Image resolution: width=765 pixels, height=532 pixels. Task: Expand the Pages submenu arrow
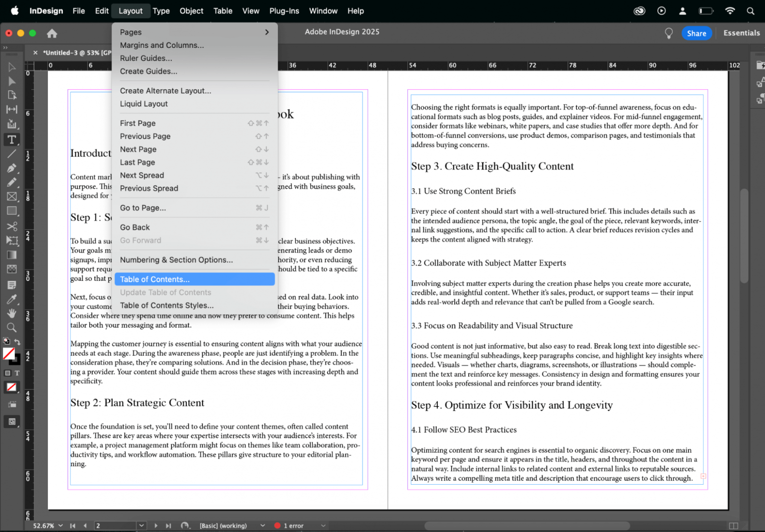point(267,32)
